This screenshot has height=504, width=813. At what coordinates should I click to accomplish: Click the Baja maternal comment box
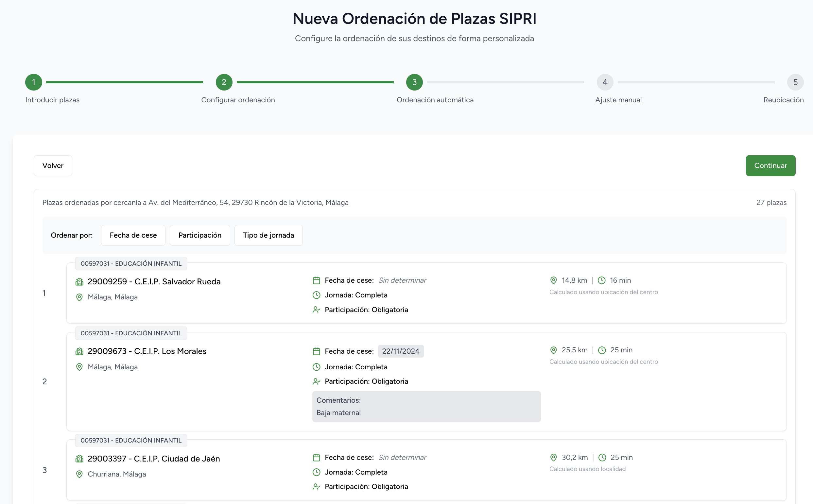click(426, 407)
